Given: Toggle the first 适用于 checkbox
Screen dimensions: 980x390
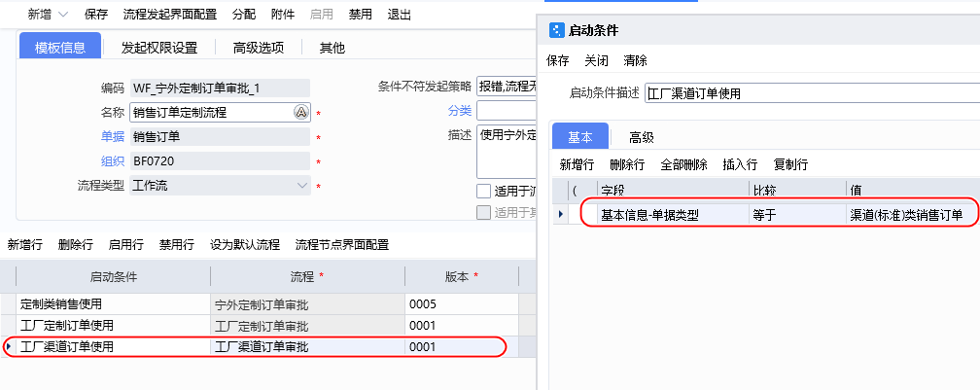Looking at the screenshot, I should point(483,191).
